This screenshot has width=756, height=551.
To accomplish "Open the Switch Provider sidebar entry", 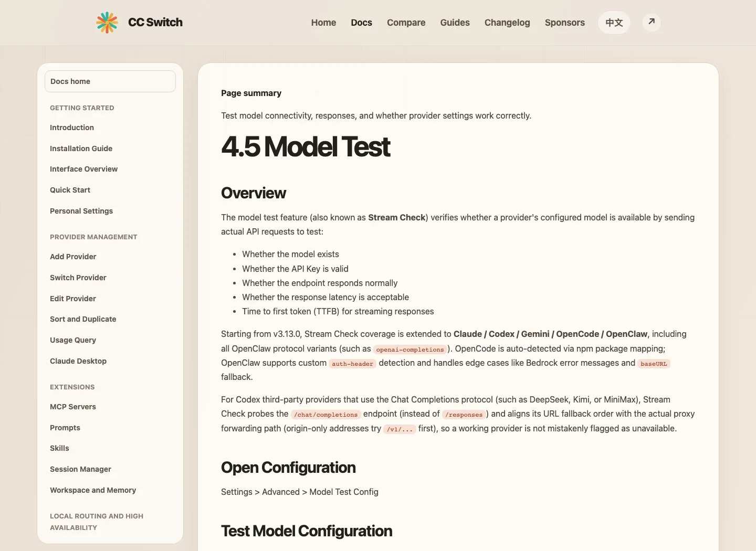I will click(x=78, y=278).
